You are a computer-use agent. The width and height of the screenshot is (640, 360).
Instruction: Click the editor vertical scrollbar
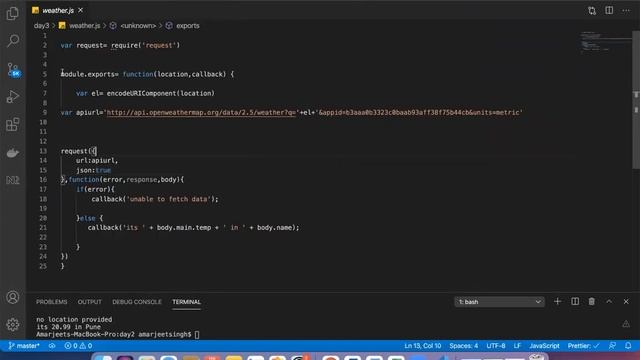click(636, 100)
